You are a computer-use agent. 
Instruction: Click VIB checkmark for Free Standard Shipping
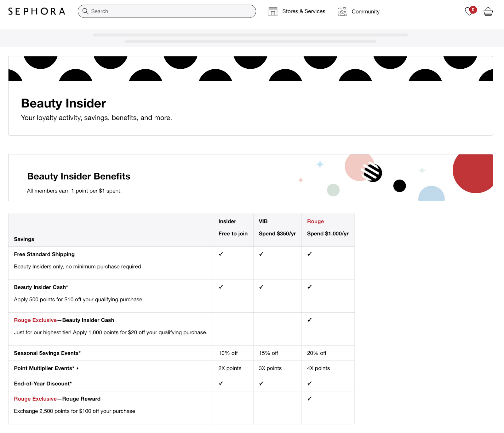(261, 254)
